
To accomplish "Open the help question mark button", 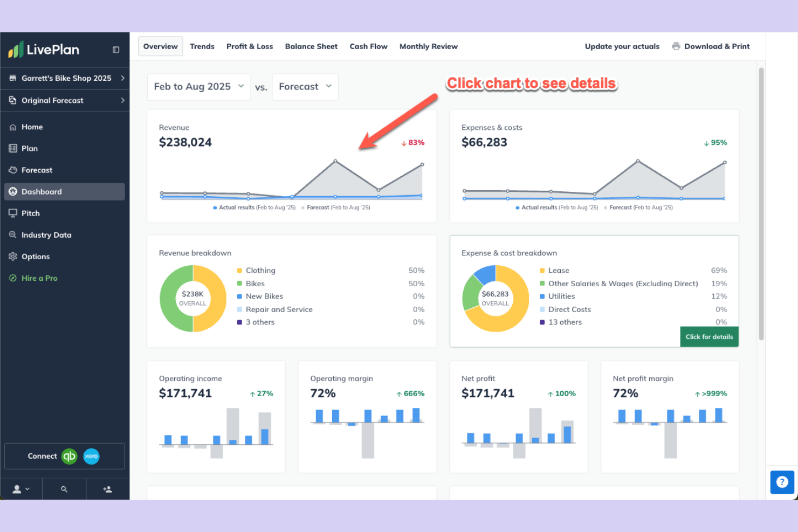I will coord(782,482).
